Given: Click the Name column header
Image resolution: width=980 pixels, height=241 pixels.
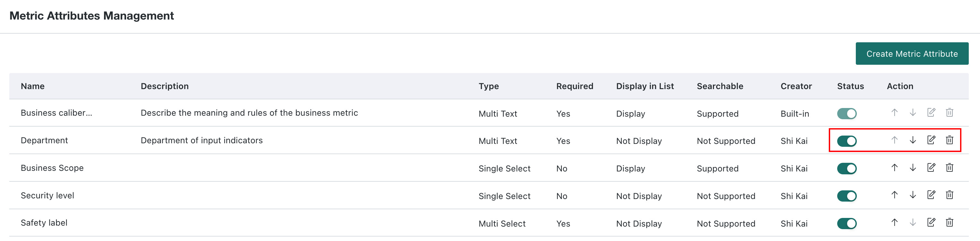Looking at the screenshot, I should click(x=33, y=86).
